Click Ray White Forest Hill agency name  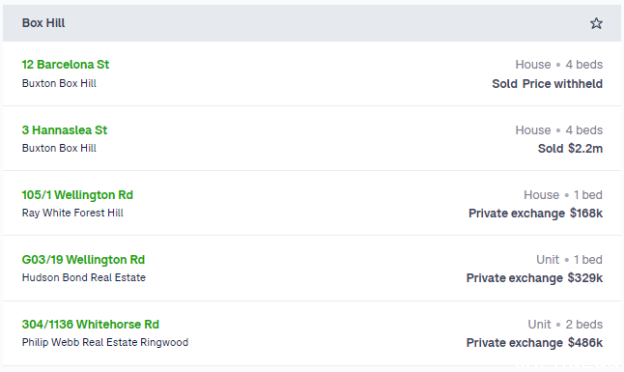[x=72, y=213]
